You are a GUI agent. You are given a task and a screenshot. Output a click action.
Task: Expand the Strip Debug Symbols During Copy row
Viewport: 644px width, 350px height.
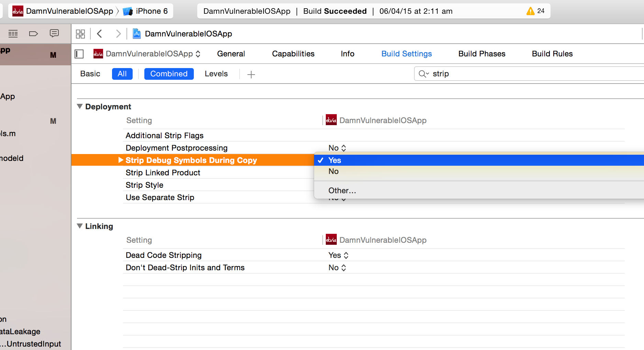tap(121, 160)
